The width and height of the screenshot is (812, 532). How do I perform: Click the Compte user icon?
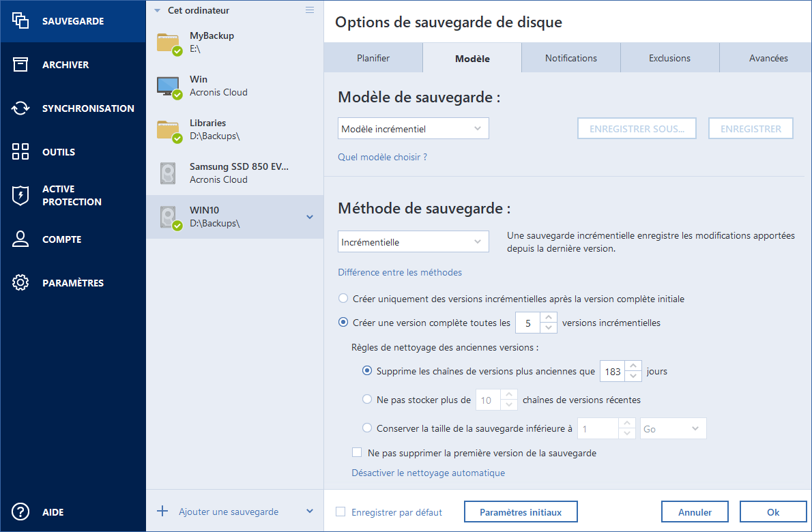coord(21,239)
